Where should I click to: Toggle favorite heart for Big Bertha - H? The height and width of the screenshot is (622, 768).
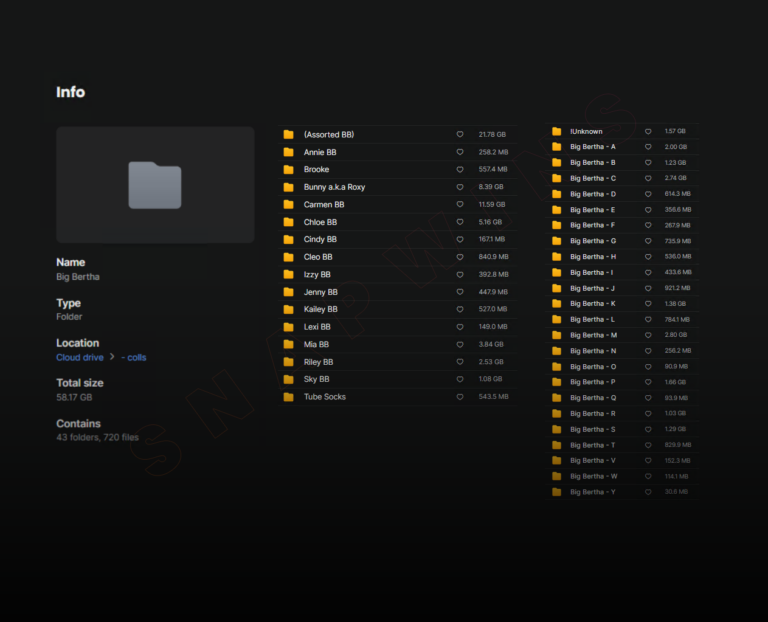coord(648,257)
